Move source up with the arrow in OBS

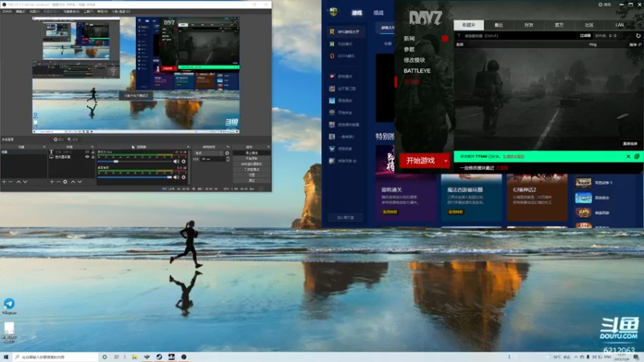[x=73, y=182]
